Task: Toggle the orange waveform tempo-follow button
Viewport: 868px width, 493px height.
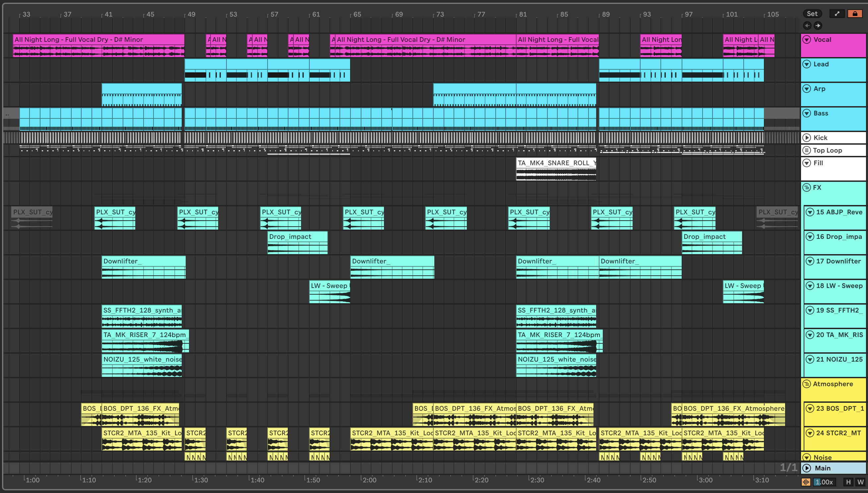Action: [806, 482]
